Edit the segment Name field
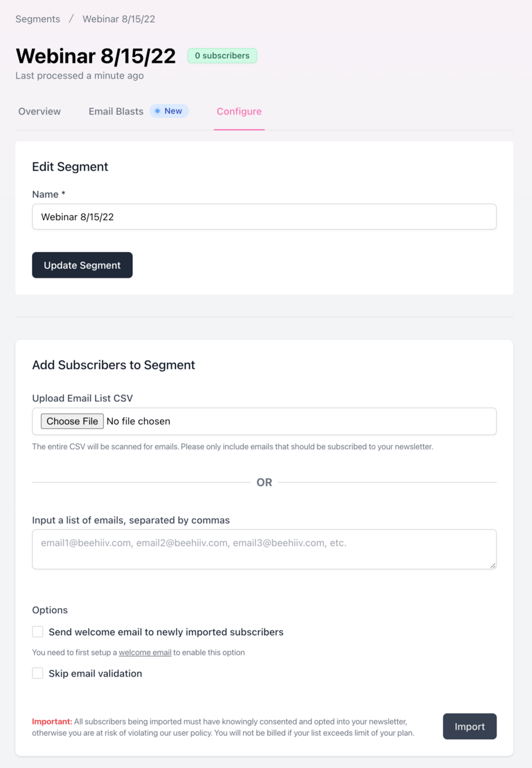 pyautogui.click(x=264, y=217)
